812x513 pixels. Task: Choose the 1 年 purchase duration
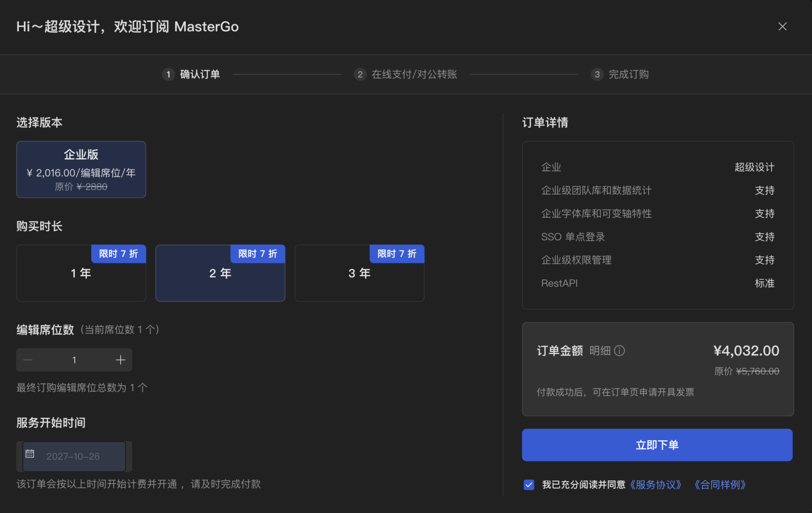tap(81, 273)
